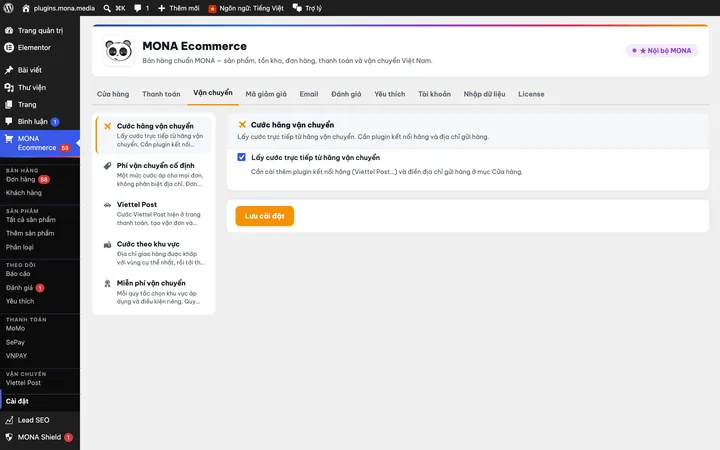Open Yêu thích in sidebar menu
This screenshot has height=450, width=720.
20,301
